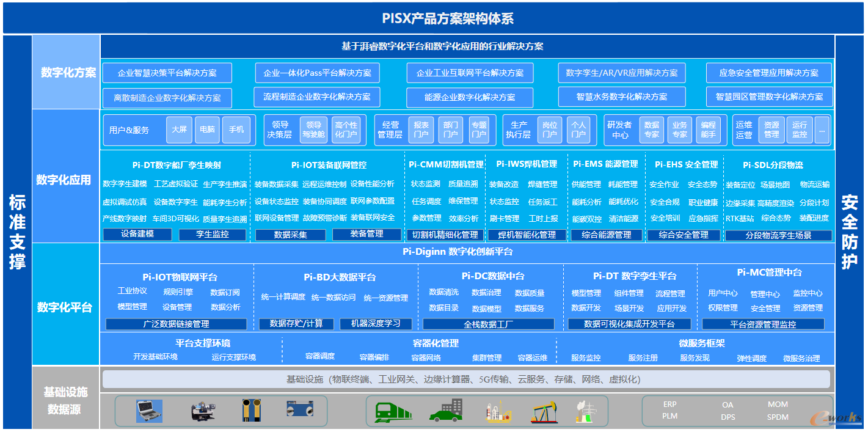868x432 pixels.
Task: Click the oil pumpjack icon
Action: point(543,412)
